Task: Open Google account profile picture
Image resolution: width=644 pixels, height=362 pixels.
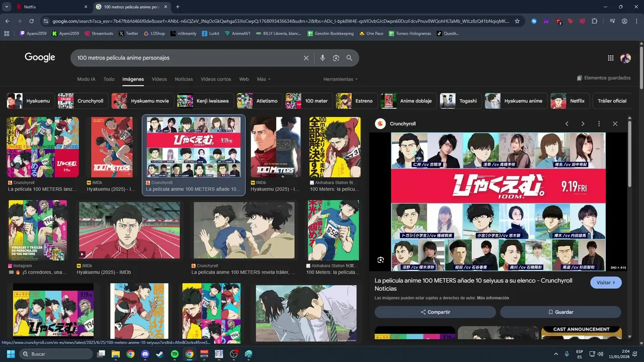Action: 625,58
